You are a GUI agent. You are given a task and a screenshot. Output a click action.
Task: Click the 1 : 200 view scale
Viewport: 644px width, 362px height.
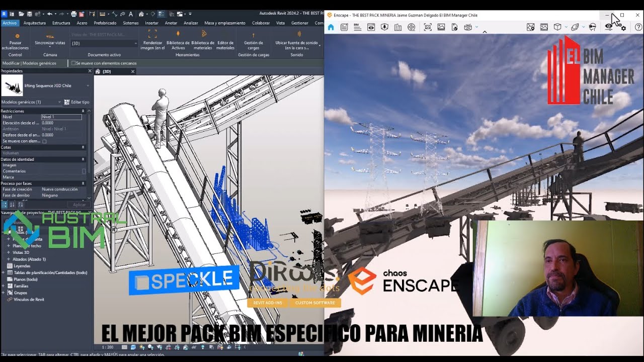[x=108, y=347]
